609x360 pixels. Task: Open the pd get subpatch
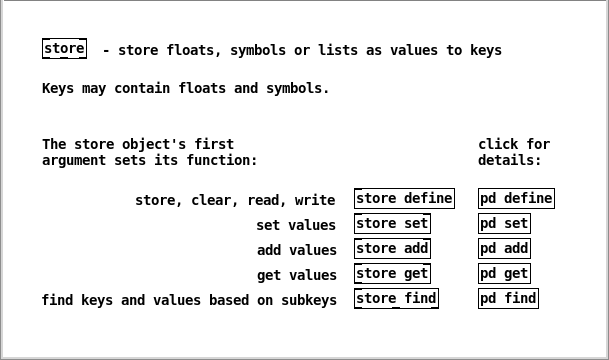click(x=504, y=273)
